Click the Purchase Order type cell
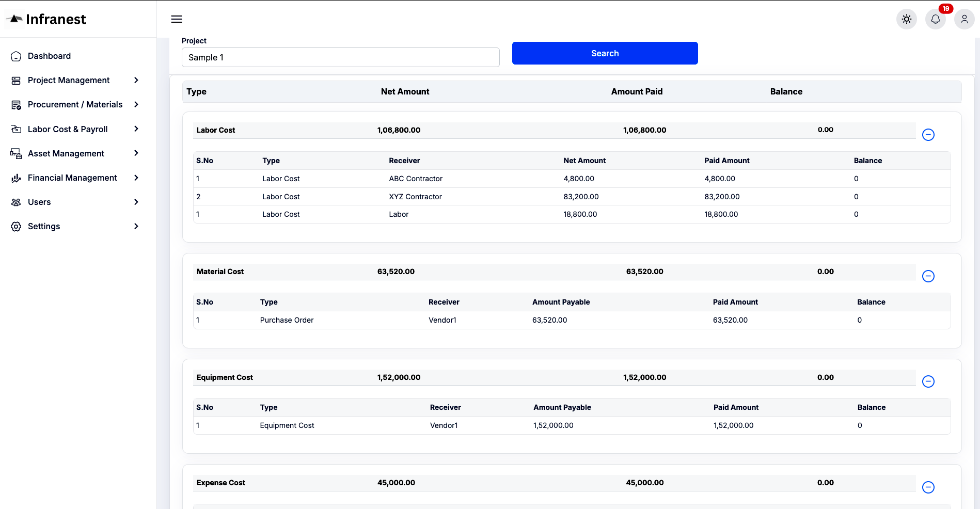 coord(287,320)
